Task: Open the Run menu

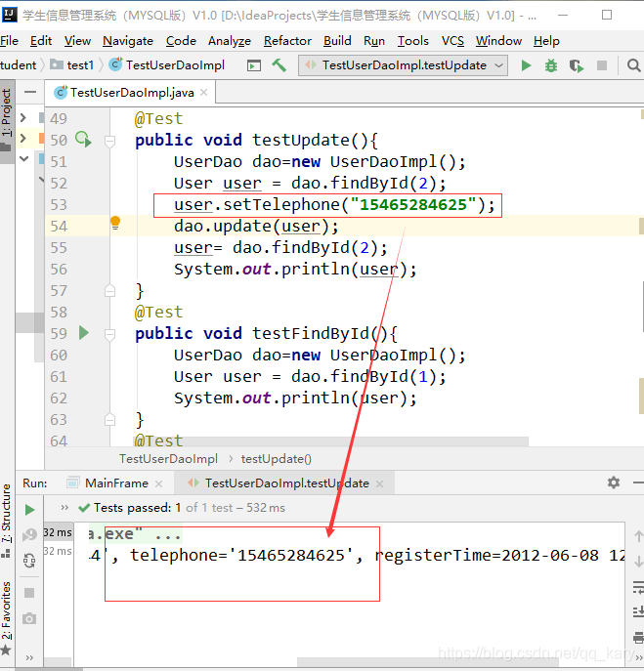Action: [374, 41]
